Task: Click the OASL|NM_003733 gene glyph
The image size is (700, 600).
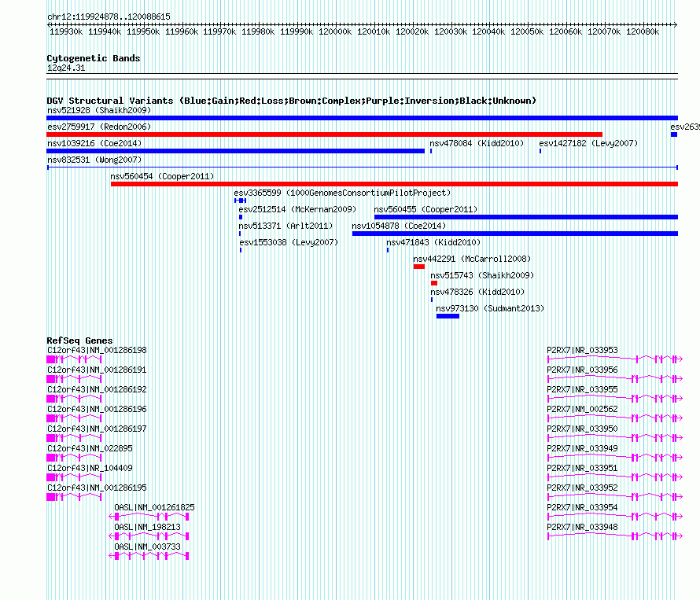Action: pos(149,556)
